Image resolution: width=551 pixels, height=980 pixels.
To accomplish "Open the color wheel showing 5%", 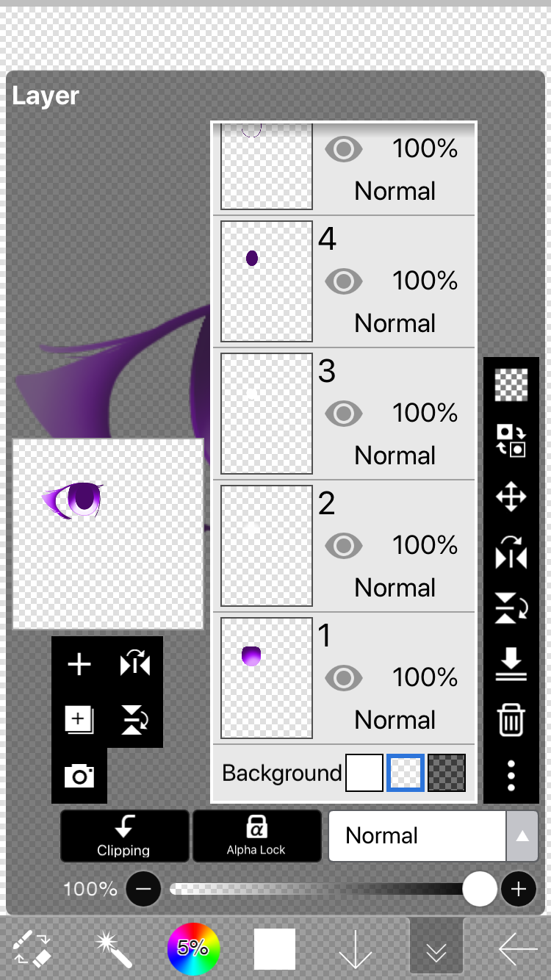I will click(193, 948).
